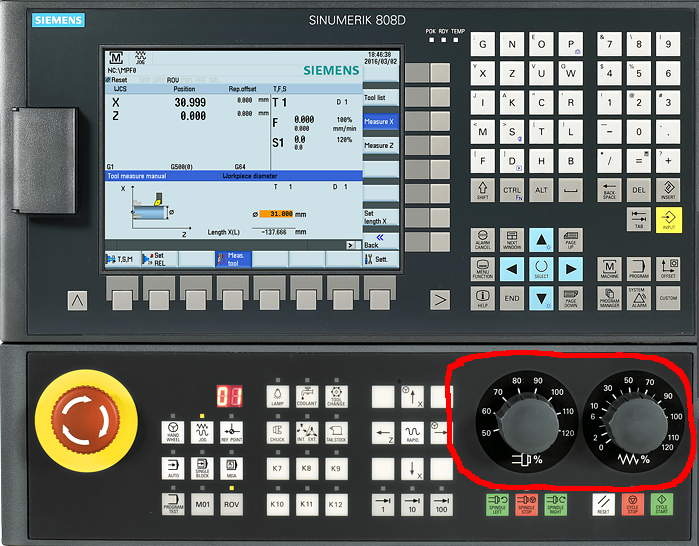Select REF. POINT mode key
Viewport: 699px width, 546px height.
pos(231,431)
